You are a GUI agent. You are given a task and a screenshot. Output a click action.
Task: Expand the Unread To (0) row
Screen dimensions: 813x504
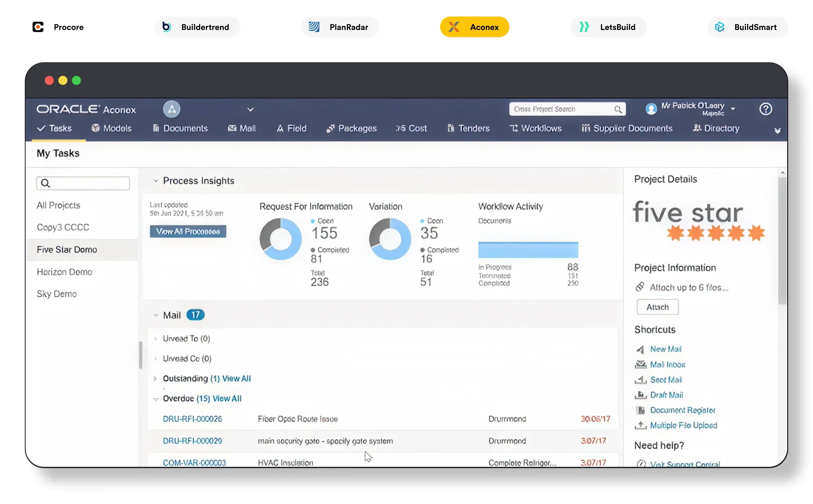point(156,339)
